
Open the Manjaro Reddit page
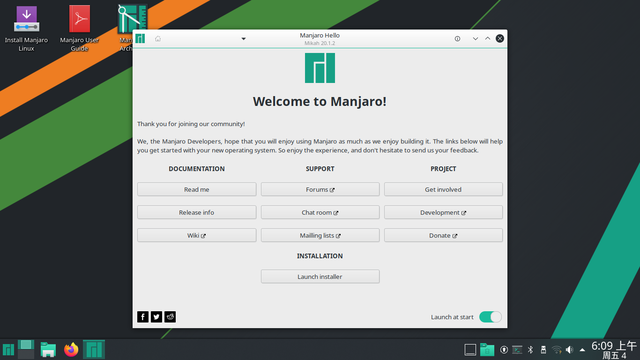(170, 317)
